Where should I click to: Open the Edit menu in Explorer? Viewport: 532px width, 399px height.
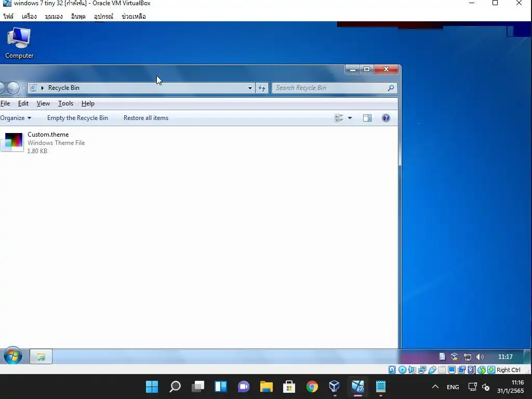click(x=23, y=103)
